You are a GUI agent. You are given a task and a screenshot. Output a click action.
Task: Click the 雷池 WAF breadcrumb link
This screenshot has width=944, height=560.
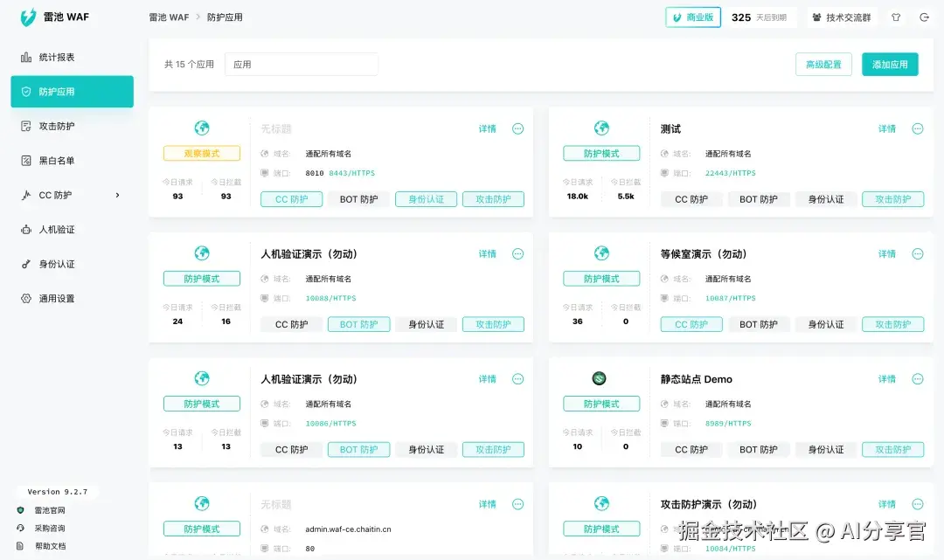tap(169, 17)
